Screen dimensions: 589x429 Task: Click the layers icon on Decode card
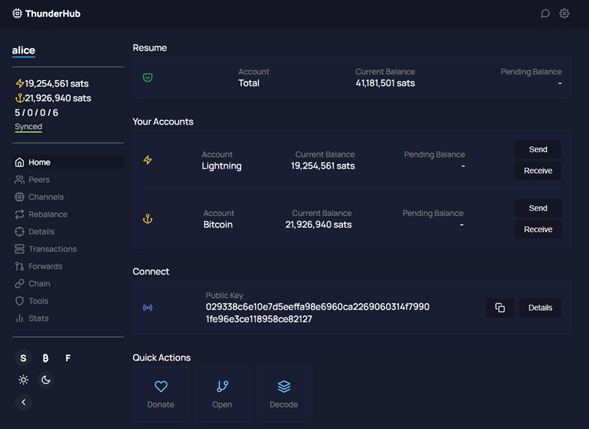[x=284, y=386]
